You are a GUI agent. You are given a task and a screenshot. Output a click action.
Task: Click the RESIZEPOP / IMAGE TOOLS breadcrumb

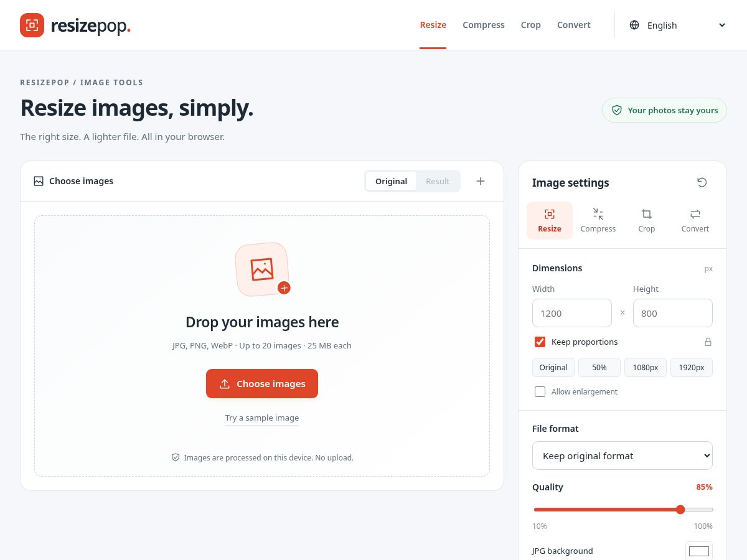[x=82, y=82]
